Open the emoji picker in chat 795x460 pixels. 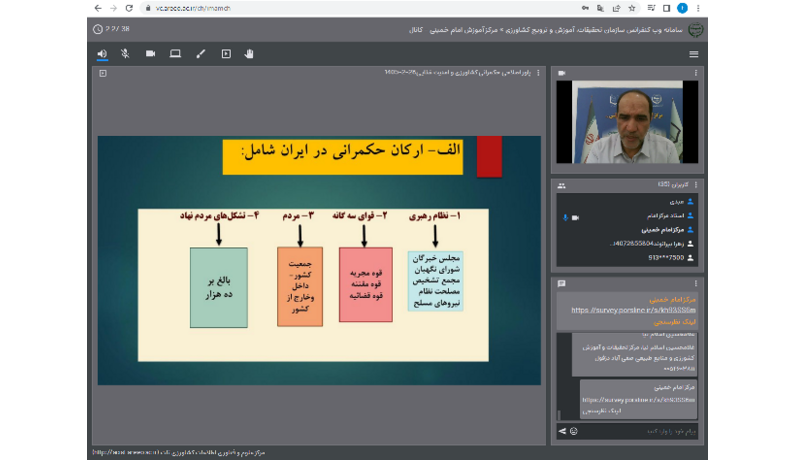click(x=574, y=432)
